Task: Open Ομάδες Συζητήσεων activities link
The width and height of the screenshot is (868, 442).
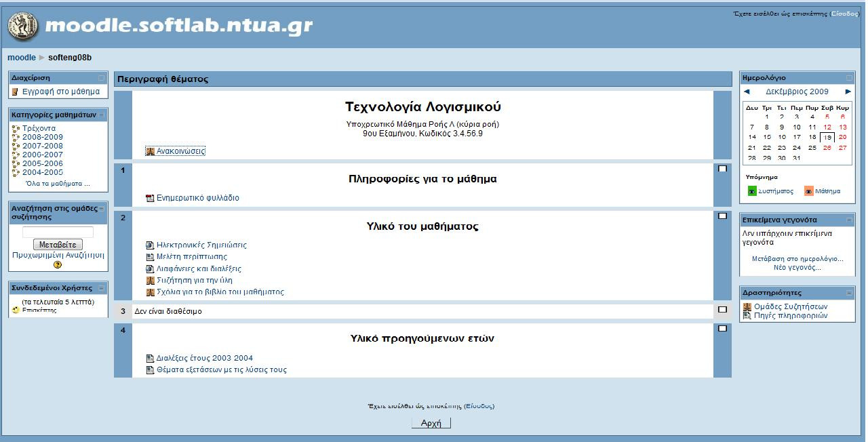Action: point(791,306)
